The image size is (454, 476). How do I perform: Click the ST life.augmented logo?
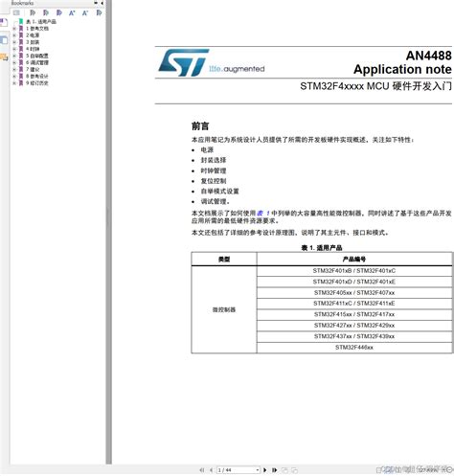click(x=212, y=62)
